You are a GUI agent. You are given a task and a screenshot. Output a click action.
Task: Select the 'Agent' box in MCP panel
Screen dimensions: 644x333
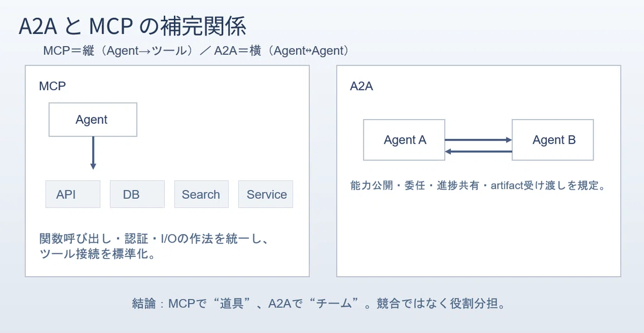pos(93,120)
